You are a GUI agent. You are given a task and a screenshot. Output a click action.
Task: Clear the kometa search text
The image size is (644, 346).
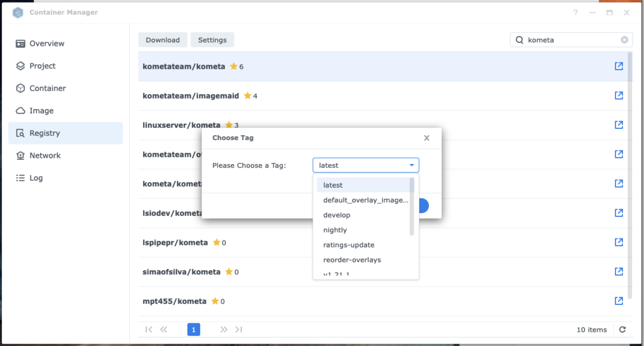click(624, 40)
